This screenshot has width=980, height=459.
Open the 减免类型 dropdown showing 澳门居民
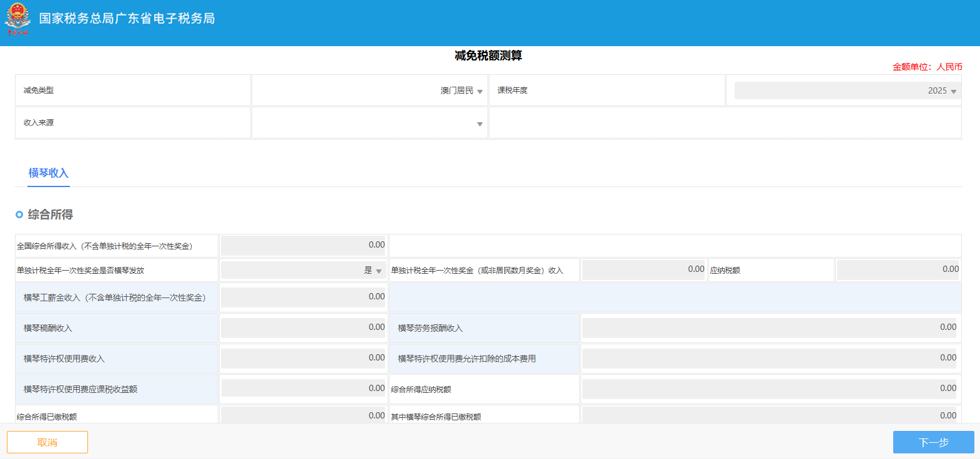coord(370,91)
